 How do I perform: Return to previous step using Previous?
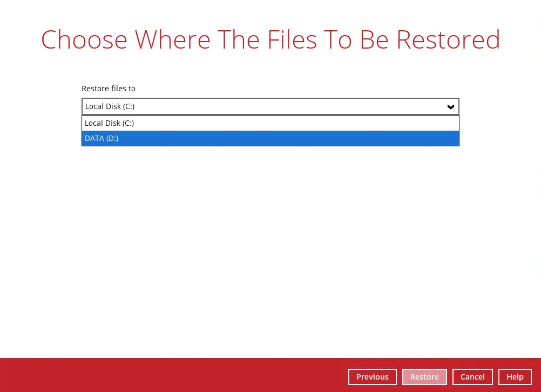coord(372,377)
